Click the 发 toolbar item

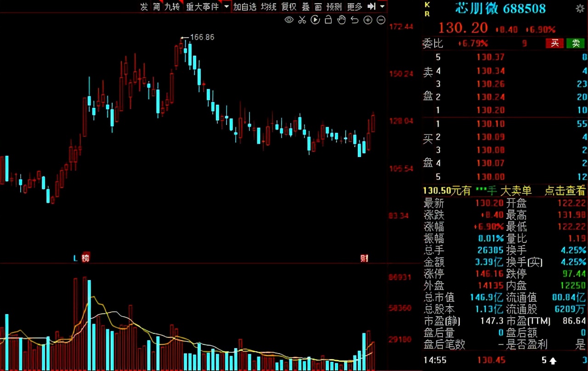(x=144, y=7)
